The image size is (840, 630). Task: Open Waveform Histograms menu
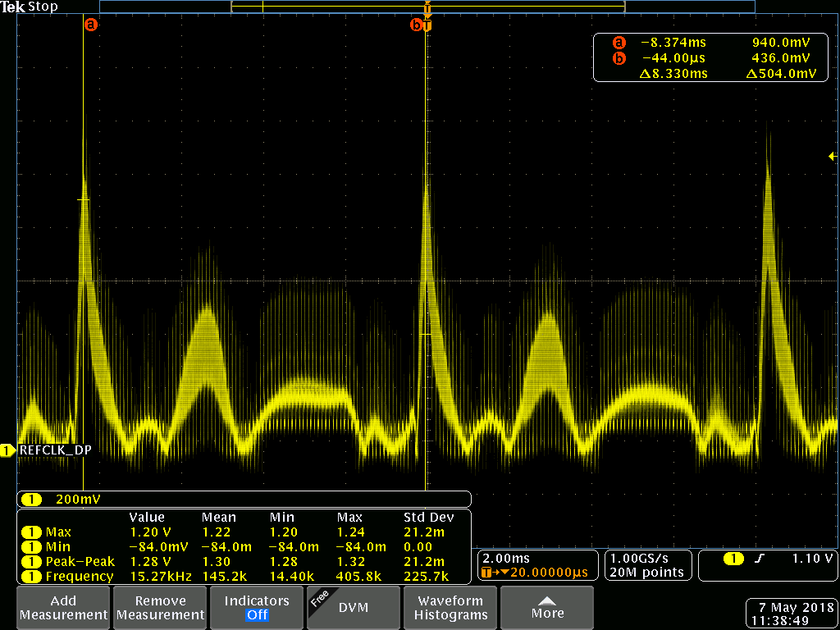click(450, 608)
